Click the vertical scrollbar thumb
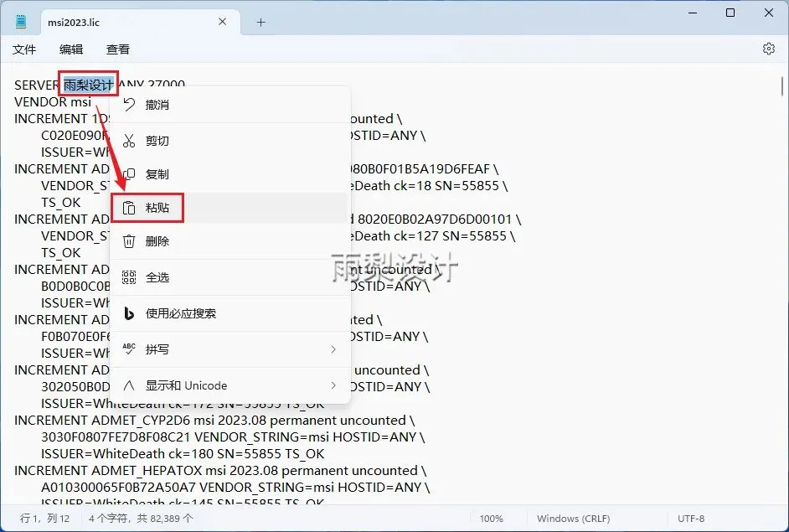Viewport: 789px width, 532px height. [782, 85]
